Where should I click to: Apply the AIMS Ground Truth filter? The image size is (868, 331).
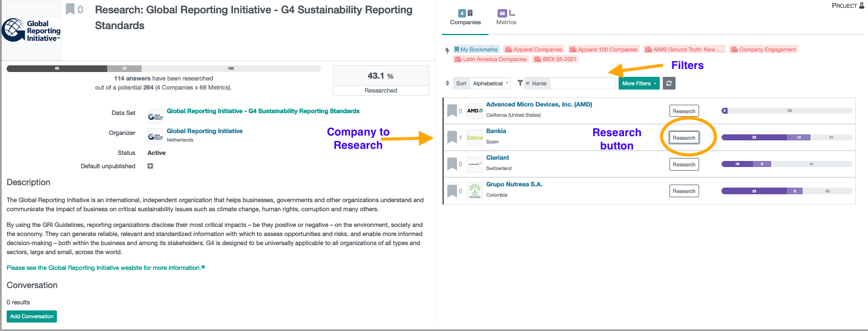click(x=684, y=50)
